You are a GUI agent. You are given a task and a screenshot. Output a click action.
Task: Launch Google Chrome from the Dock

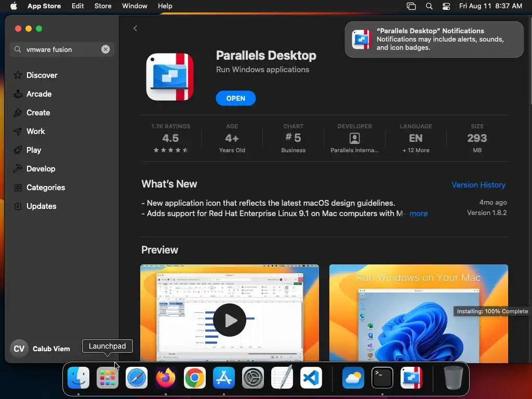point(195,378)
